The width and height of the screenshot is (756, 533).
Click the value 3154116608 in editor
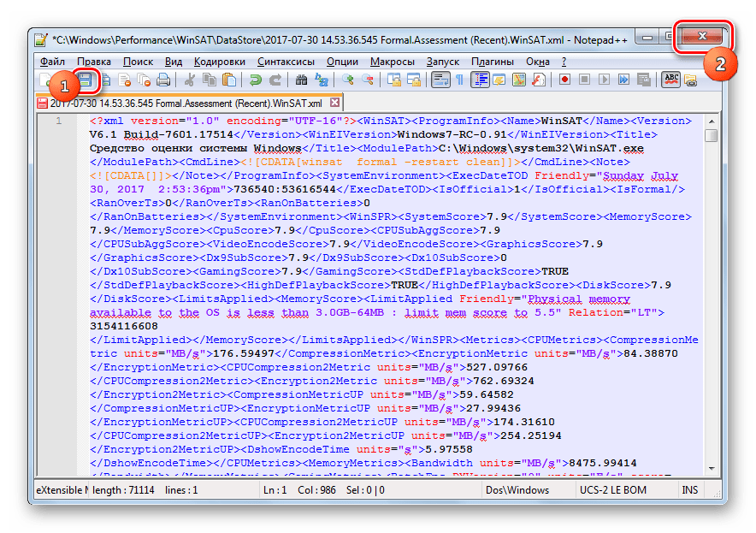pos(123,326)
